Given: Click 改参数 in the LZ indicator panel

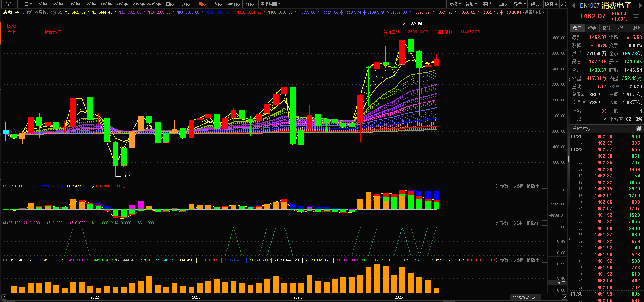Looking at the screenshot, I should tap(502, 186).
